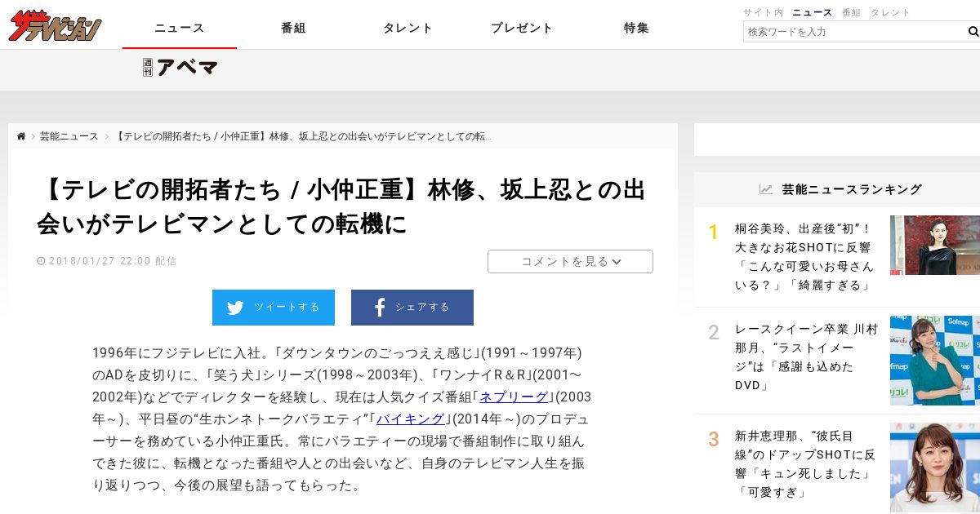Click the 検索ワードを入力 search field
Screen dimensions: 980x514
[x=853, y=32]
